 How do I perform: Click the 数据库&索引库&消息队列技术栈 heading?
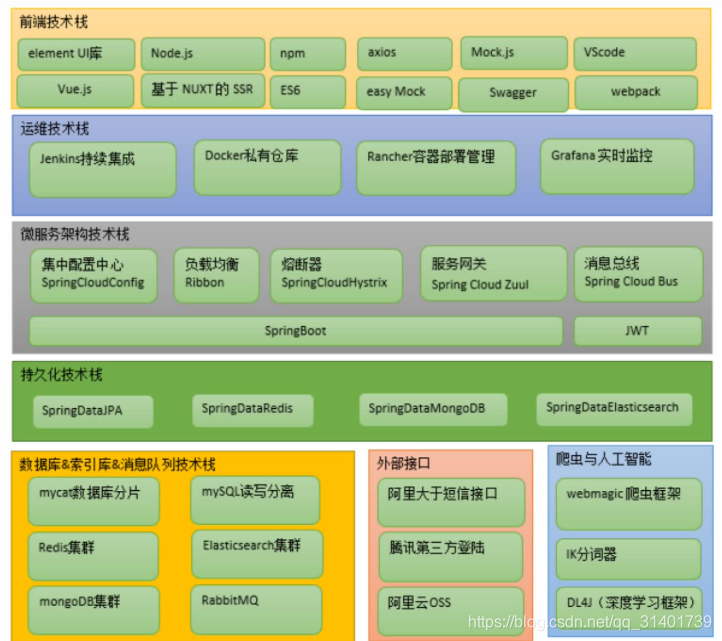(117, 464)
